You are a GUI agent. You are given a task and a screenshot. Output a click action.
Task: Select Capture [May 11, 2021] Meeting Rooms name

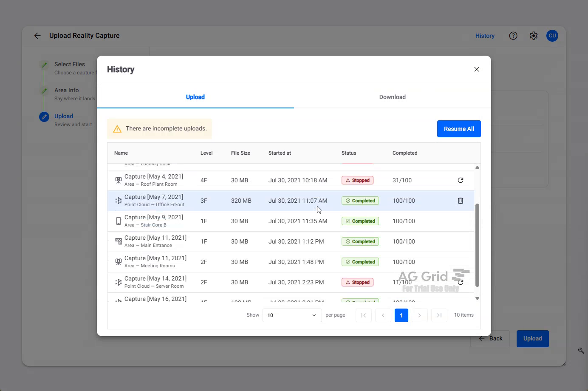pos(155,258)
